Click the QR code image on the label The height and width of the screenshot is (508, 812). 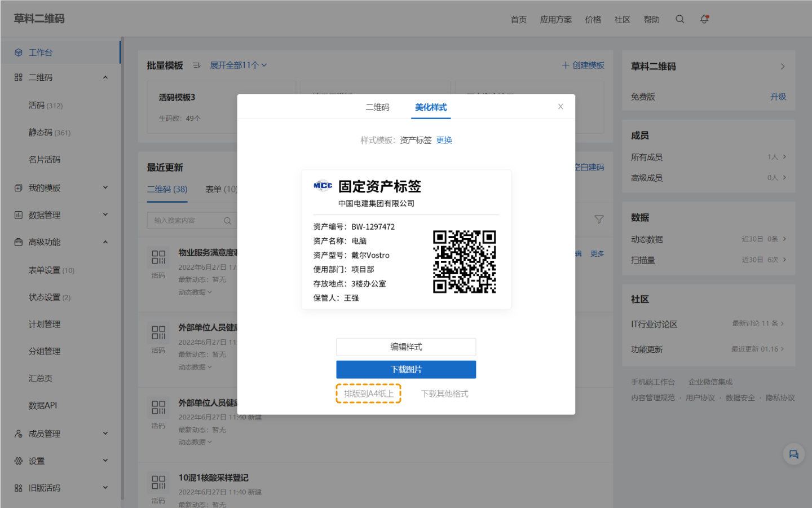pos(464,262)
